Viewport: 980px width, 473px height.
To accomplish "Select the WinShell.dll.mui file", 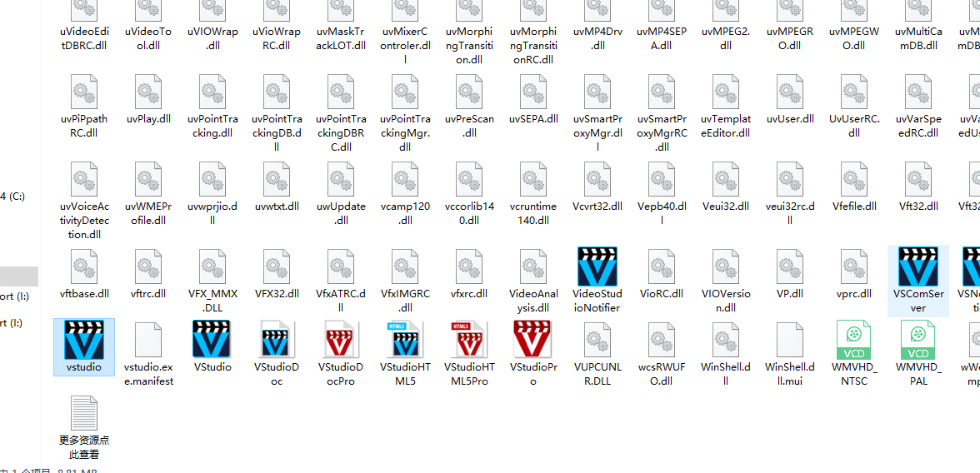I will tap(789, 340).
